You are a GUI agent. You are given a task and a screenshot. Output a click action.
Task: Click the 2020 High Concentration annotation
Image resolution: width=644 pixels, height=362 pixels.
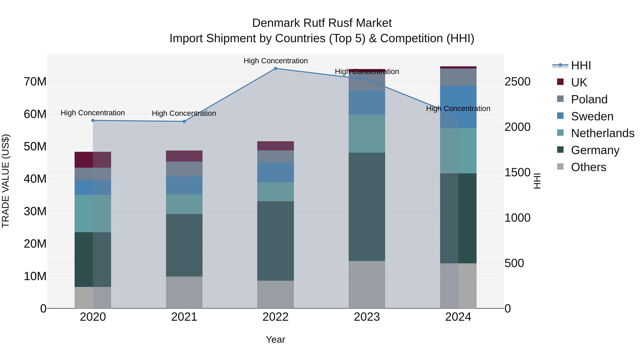point(93,113)
